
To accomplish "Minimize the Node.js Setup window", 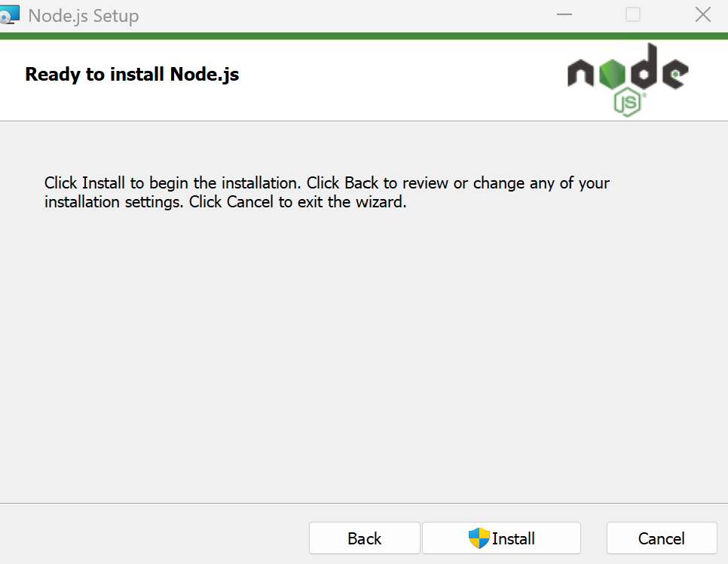I will pos(564,14).
